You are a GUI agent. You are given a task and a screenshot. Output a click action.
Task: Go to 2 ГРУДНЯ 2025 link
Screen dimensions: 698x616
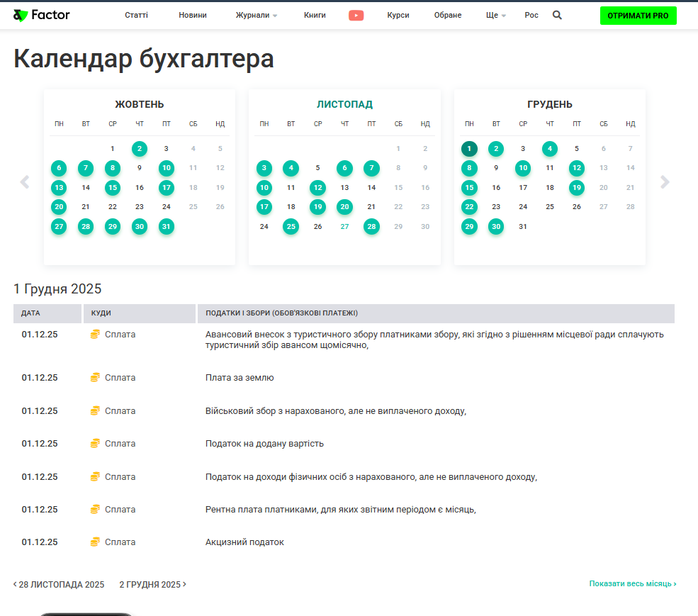click(x=152, y=585)
